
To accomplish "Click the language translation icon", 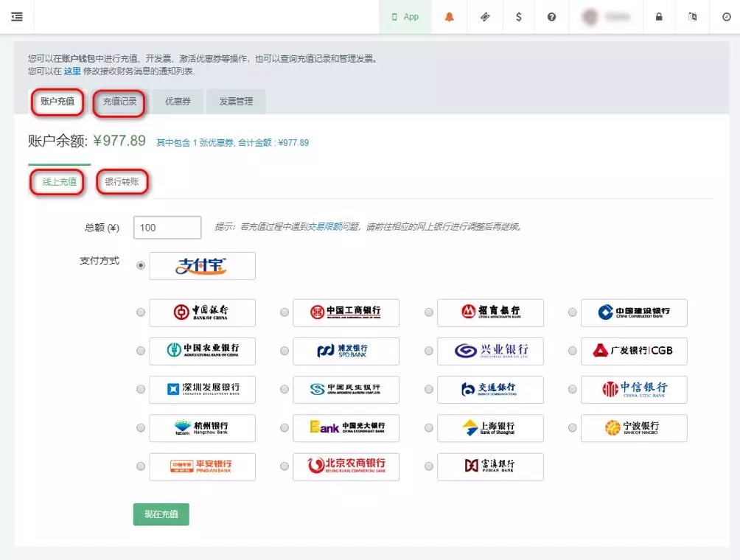I will click(692, 17).
